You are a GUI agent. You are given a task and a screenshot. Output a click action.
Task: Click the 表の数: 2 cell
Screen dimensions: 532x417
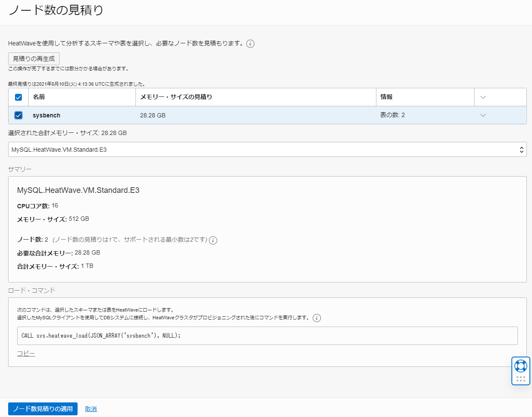pyautogui.click(x=393, y=115)
